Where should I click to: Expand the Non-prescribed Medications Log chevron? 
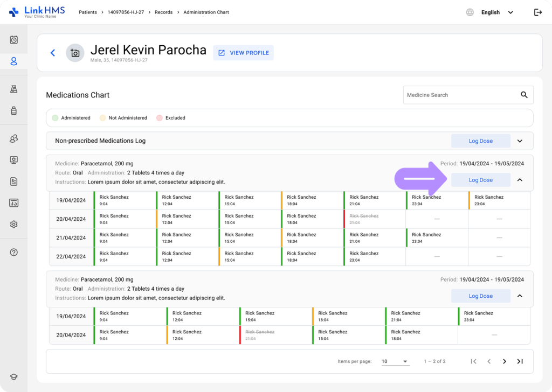[520, 141]
